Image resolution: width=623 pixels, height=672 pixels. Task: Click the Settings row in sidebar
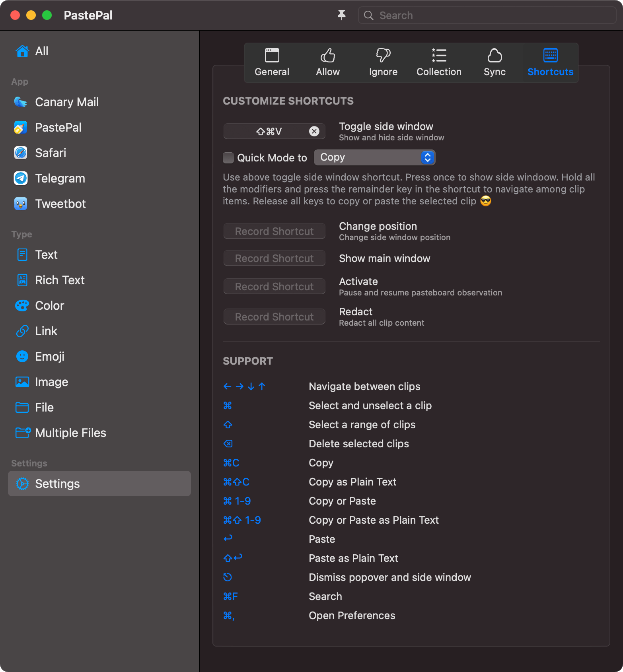99,484
